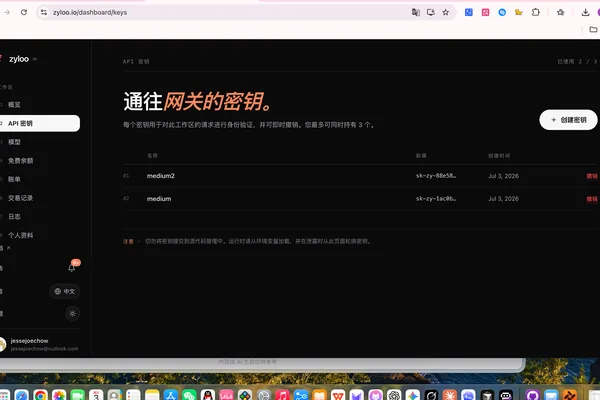Click key value sk-zy-1ac0b
Image resolution: width=600 pixels, height=400 pixels.
point(436,199)
